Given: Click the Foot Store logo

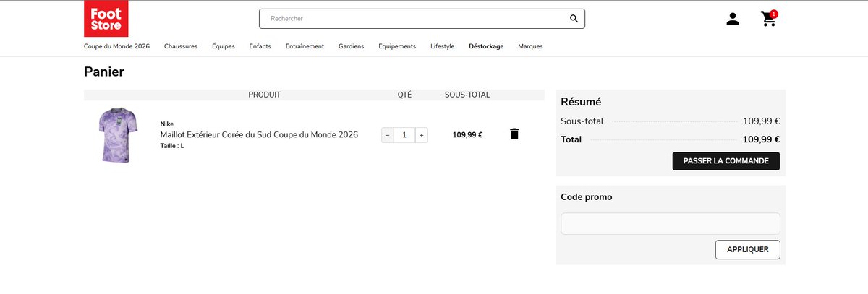Looking at the screenshot, I should tap(106, 19).
